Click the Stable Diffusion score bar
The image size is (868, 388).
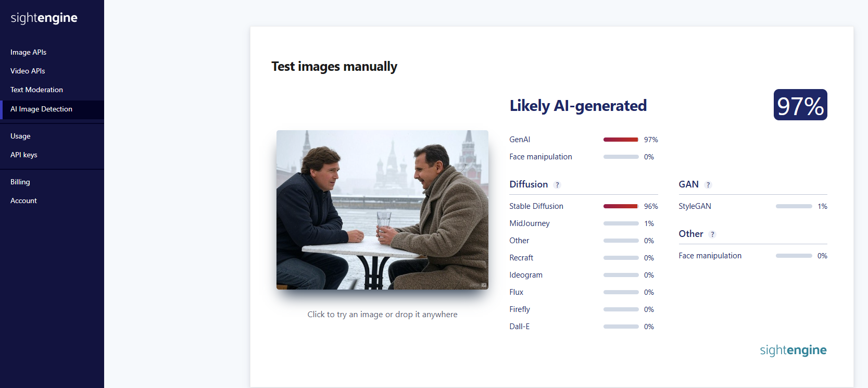click(621, 206)
